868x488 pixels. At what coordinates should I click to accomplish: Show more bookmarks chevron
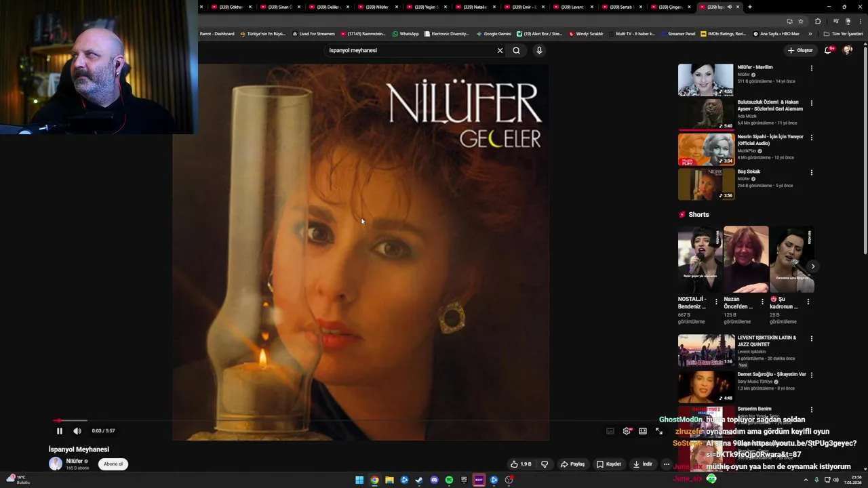click(x=810, y=33)
